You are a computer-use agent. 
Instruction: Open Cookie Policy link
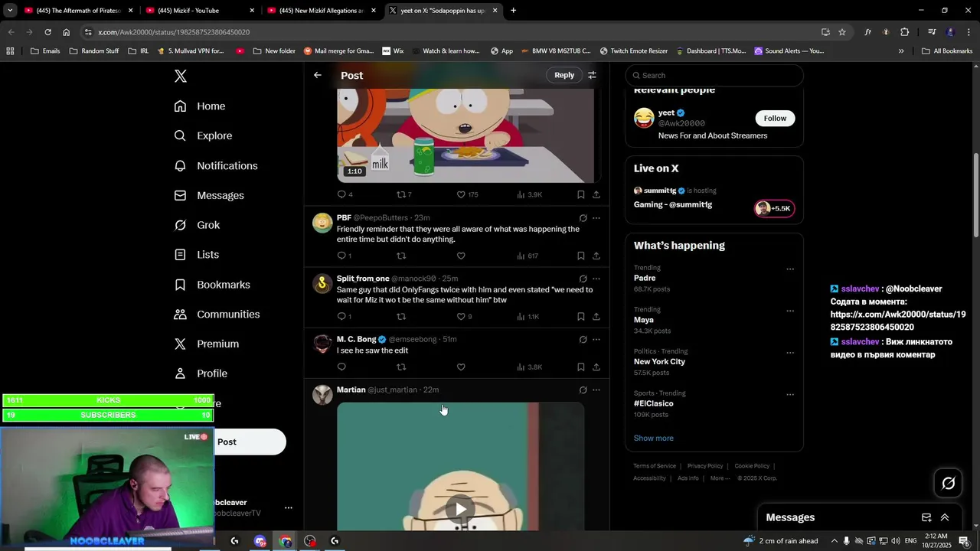752,466
